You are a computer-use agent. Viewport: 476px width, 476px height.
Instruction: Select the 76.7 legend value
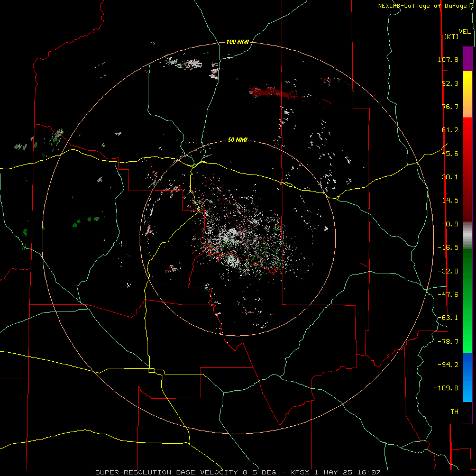(450, 106)
